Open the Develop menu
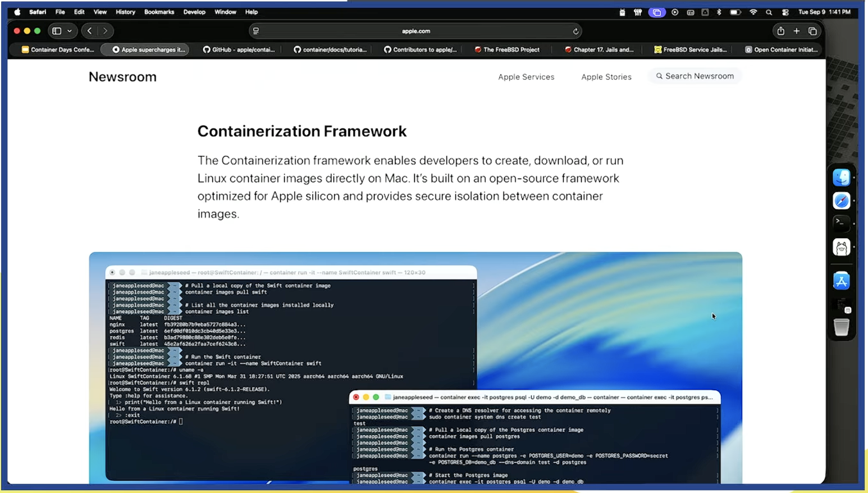The width and height of the screenshot is (868, 493). click(194, 12)
